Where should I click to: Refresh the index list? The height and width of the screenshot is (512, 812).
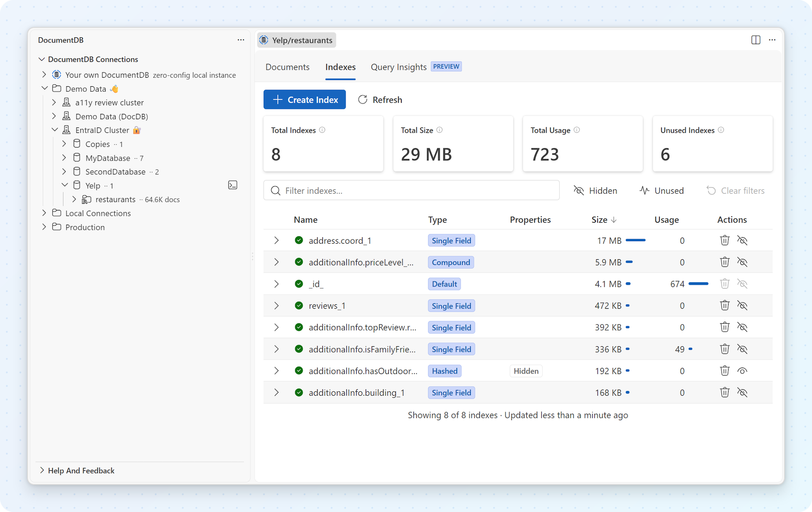tap(380, 100)
